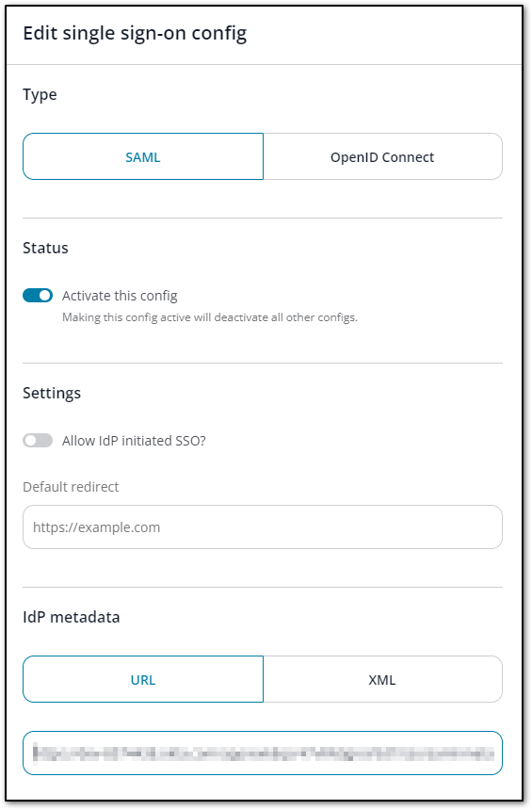Click the 'Edit single sign-on config' title
This screenshot has width=532, height=810.
coord(135,34)
